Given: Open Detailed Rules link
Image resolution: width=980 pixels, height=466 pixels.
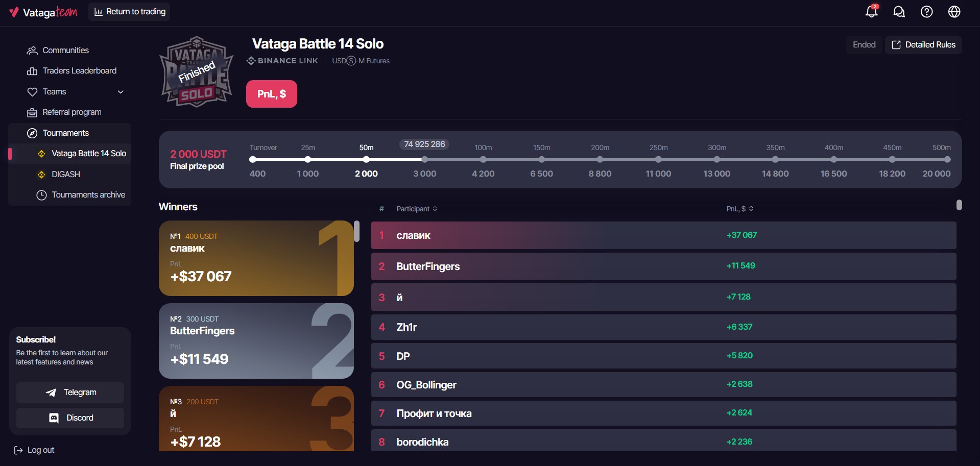Looking at the screenshot, I should click(923, 45).
